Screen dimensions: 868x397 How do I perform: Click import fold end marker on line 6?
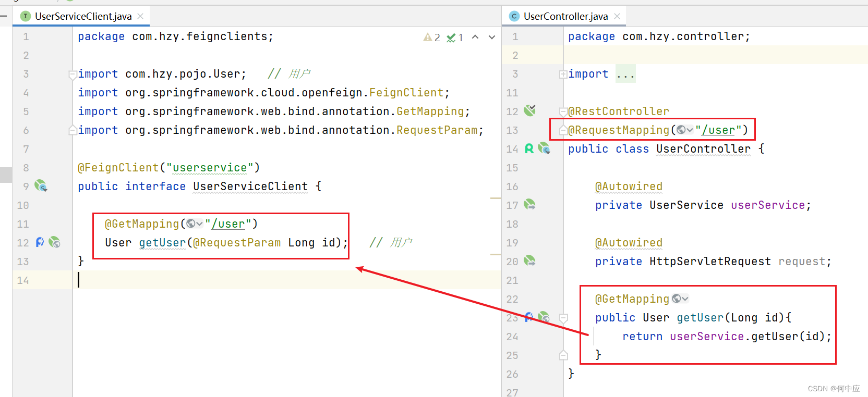pyautogui.click(x=73, y=130)
